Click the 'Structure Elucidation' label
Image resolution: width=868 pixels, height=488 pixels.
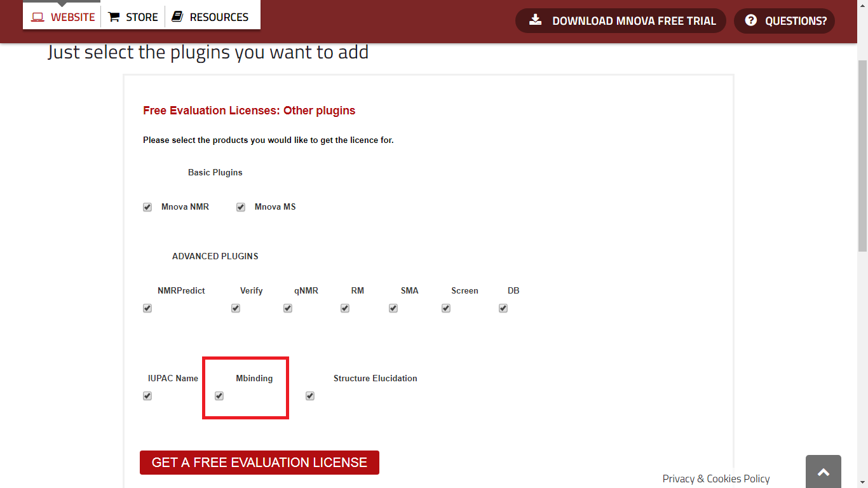pyautogui.click(x=376, y=378)
